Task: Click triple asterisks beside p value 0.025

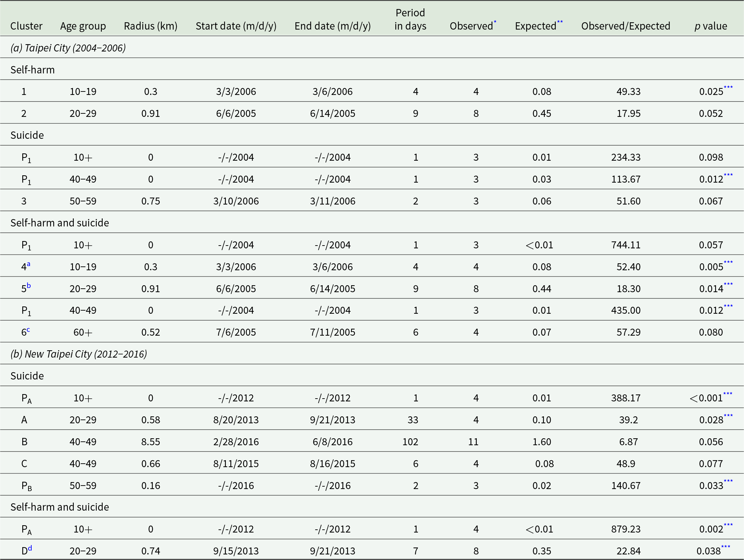Action: click(728, 87)
